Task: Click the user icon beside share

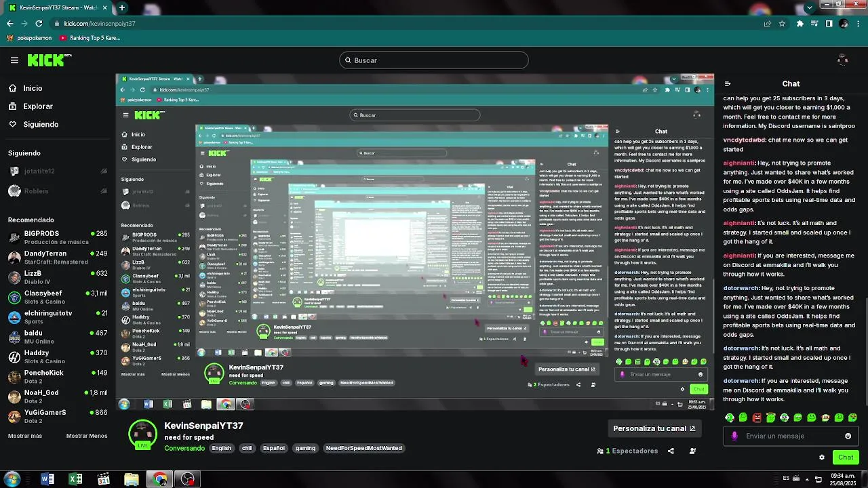Action: (692, 451)
